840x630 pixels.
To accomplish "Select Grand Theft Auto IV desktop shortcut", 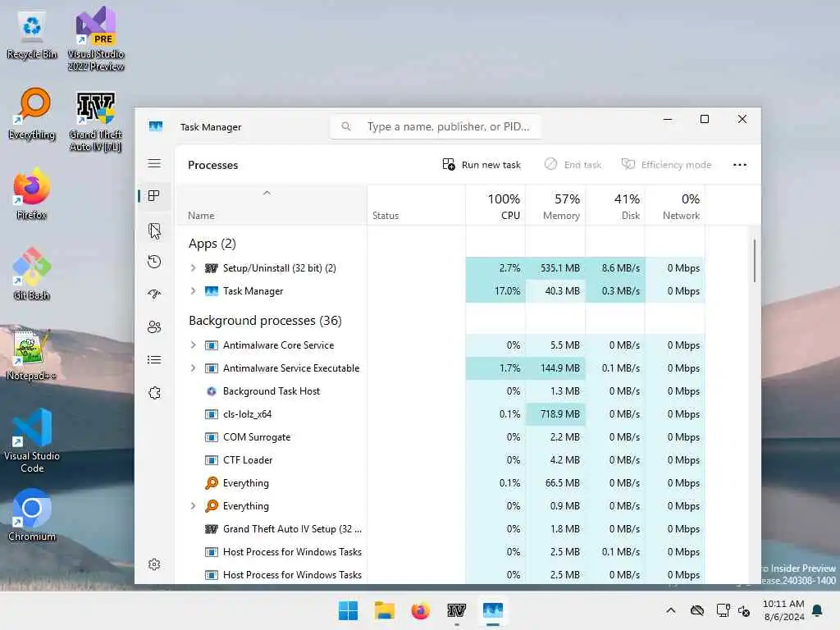I will coord(96,121).
